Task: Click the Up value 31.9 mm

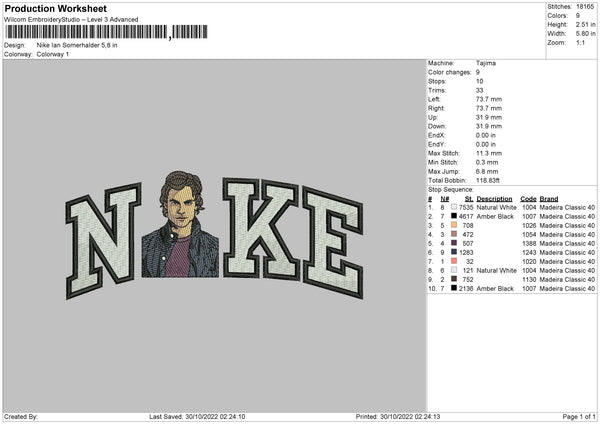Action: pyautogui.click(x=489, y=117)
